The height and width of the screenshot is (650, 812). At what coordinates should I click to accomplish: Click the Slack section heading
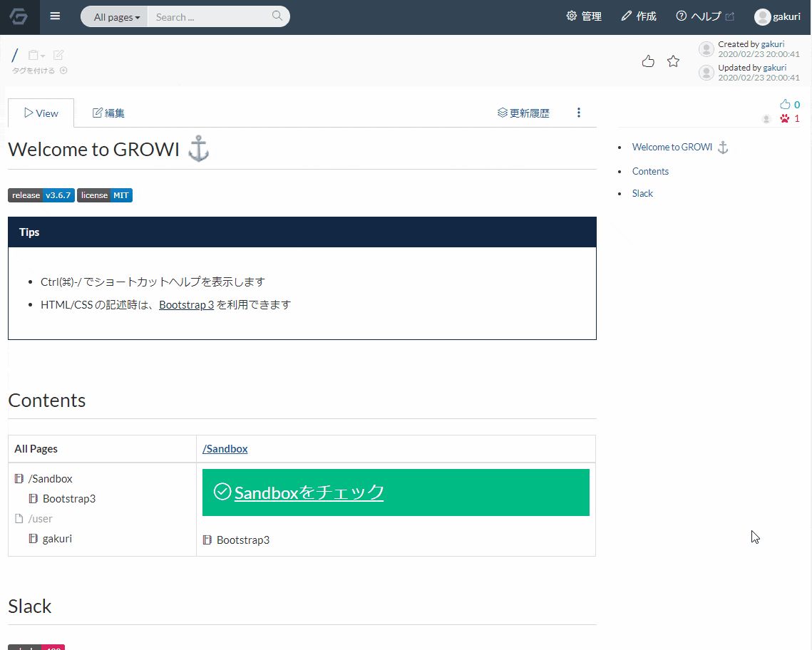pos(29,606)
